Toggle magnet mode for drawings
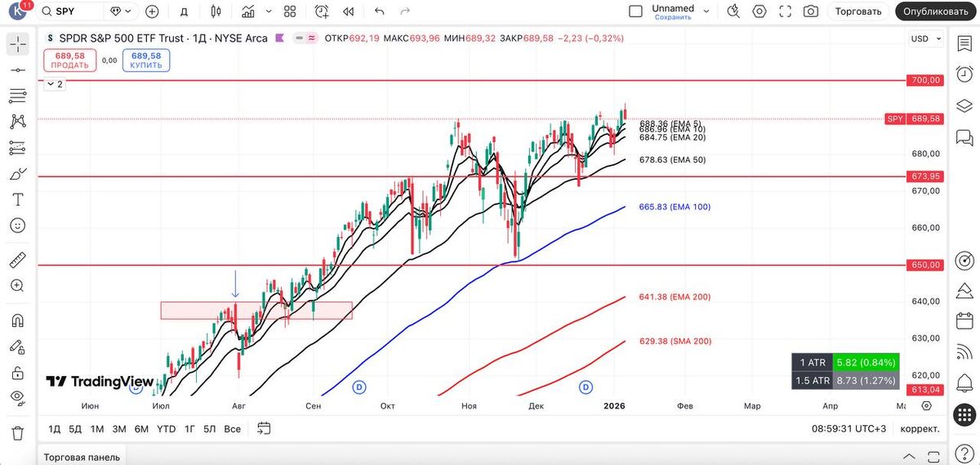980x465 pixels. click(17, 320)
